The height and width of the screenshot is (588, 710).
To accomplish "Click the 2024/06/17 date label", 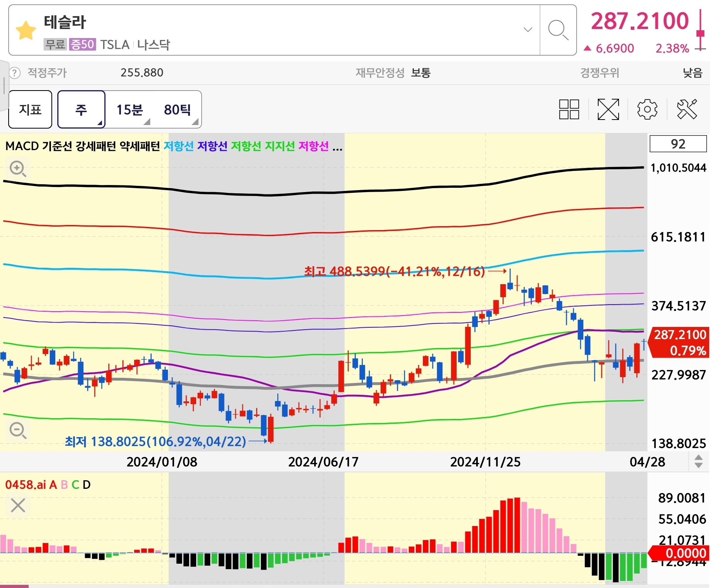I will (323, 462).
